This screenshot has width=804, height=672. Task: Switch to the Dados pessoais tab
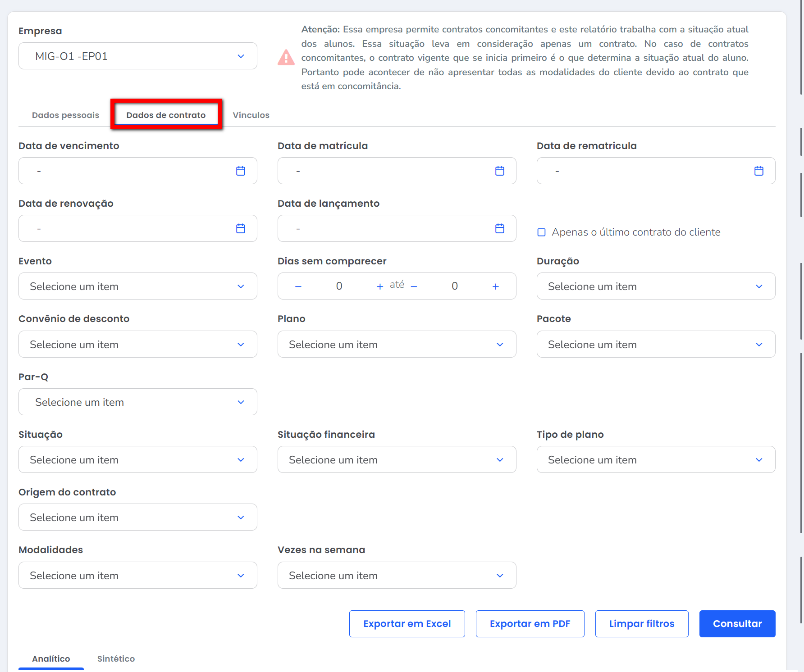(x=65, y=115)
